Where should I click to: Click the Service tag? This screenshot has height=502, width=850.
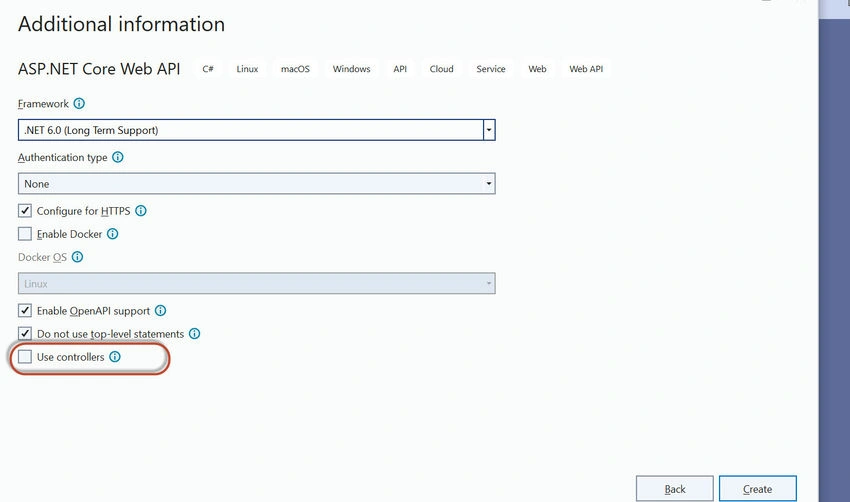tap(491, 69)
